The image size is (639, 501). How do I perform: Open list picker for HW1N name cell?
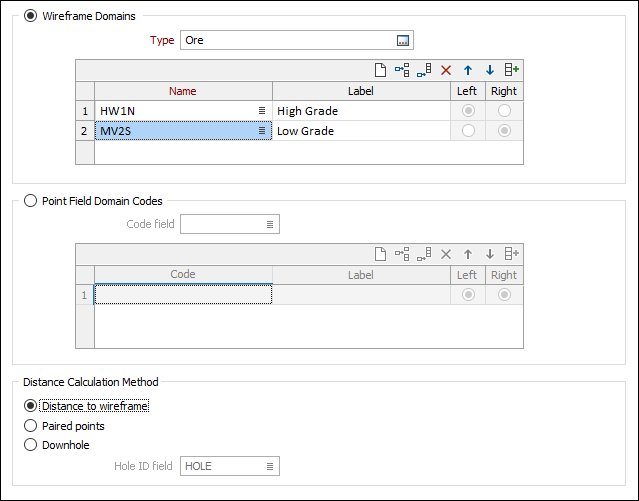(x=262, y=110)
